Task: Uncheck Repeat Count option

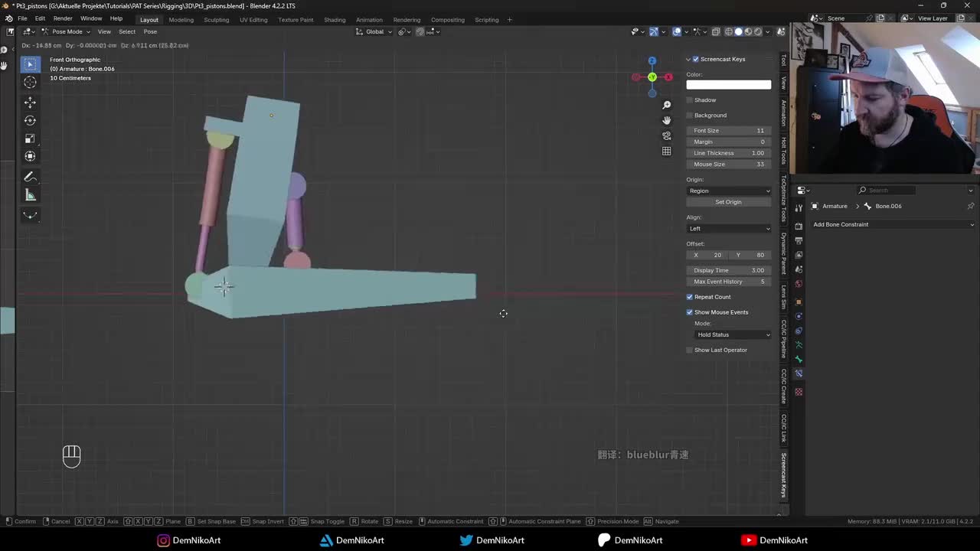Action: [x=690, y=297]
